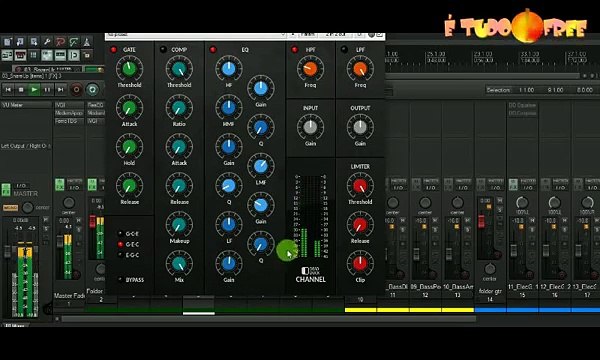Screen dimensions: 600x360
Task: Skip to project end in transport
Action: tap(60, 90)
